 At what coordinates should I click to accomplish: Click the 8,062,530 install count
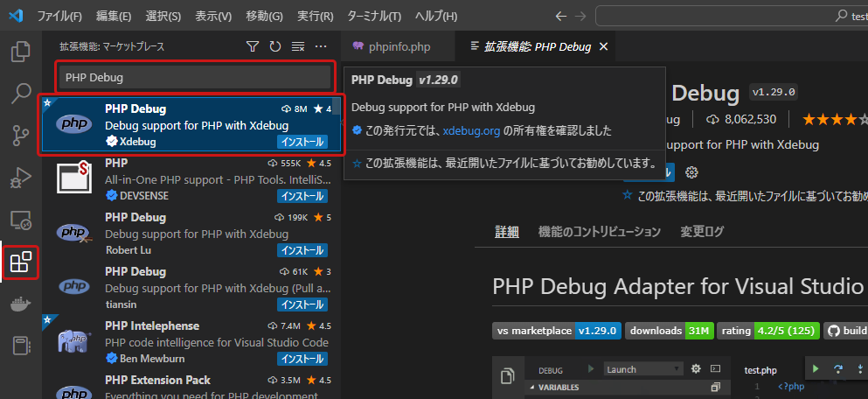tap(742, 119)
